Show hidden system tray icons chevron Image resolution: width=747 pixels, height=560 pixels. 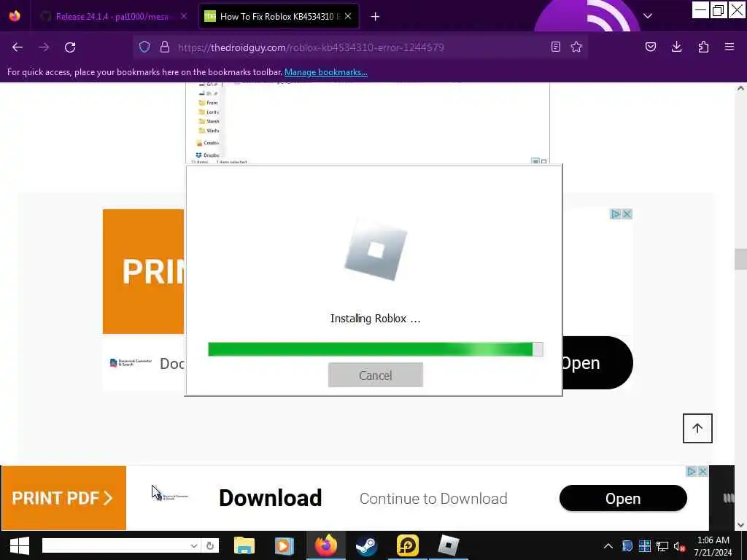click(x=608, y=546)
